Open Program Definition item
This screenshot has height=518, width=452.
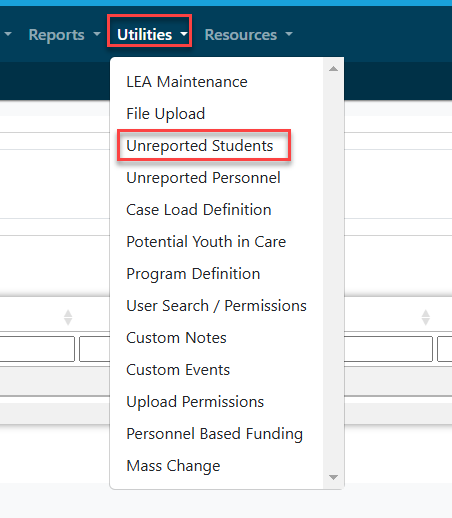point(193,274)
